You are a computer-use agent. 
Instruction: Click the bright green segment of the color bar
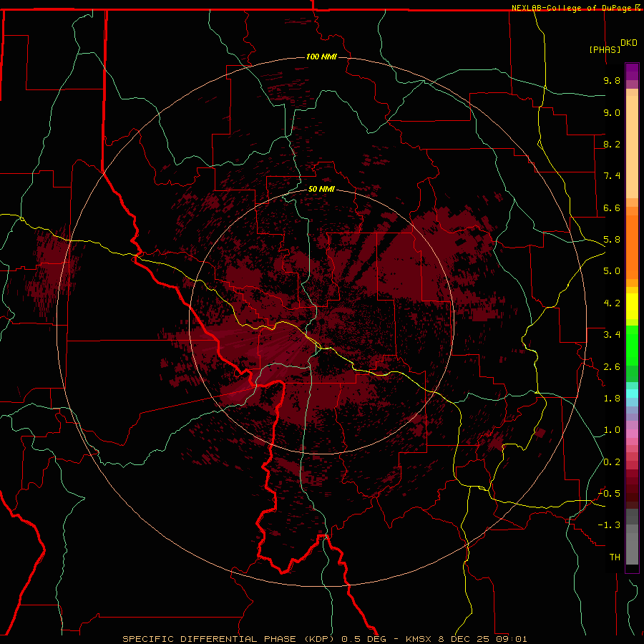click(632, 346)
